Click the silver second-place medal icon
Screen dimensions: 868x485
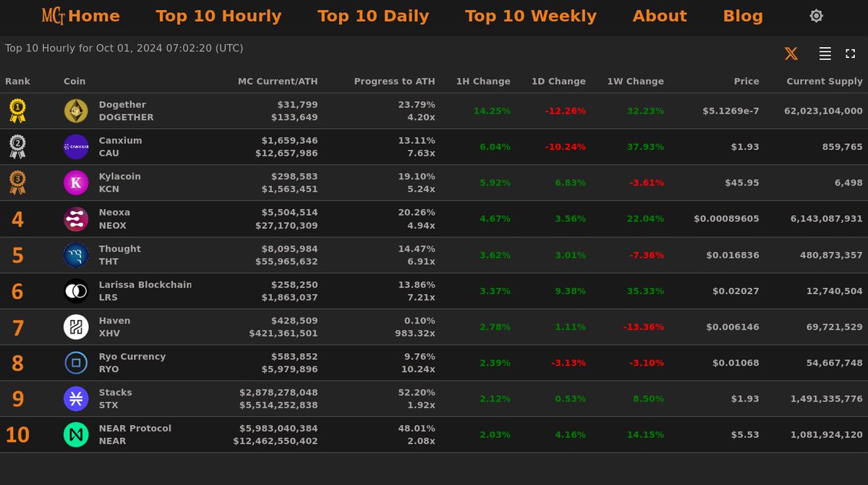tap(17, 147)
